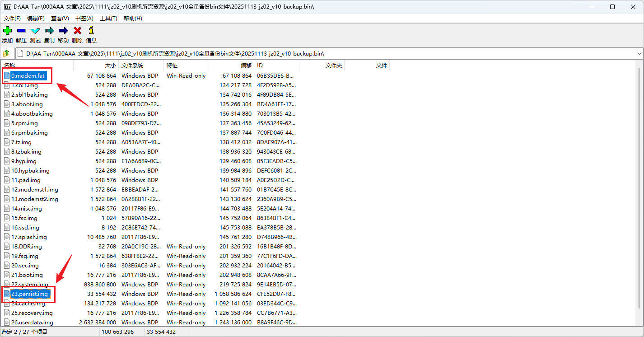Run the Test (测试) archive tool
This screenshot has width=644, height=337.
[x=35, y=31]
